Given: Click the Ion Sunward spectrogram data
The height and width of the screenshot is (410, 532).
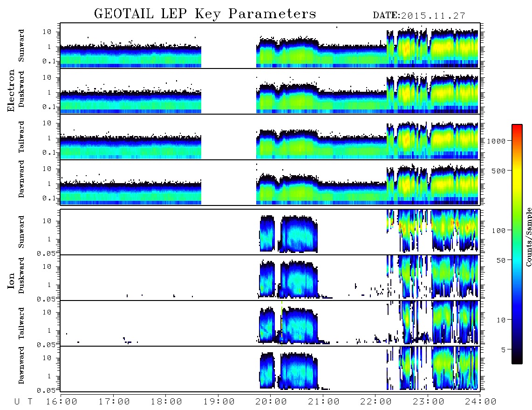Looking at the screenshot, I should (270, 232).
